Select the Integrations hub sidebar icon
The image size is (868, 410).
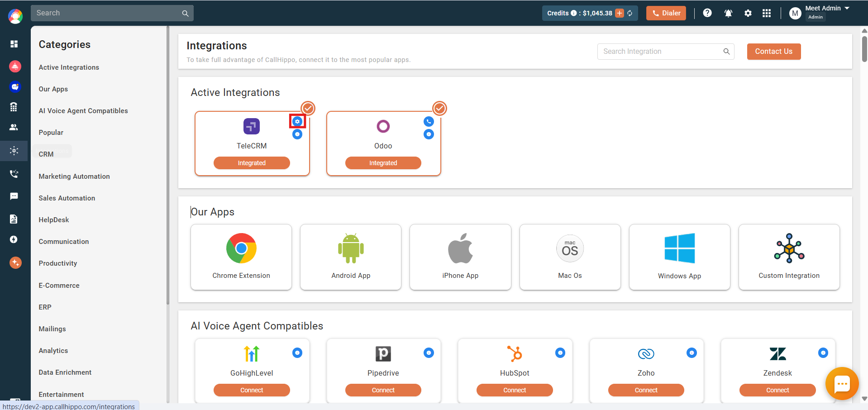coord(14,151)
